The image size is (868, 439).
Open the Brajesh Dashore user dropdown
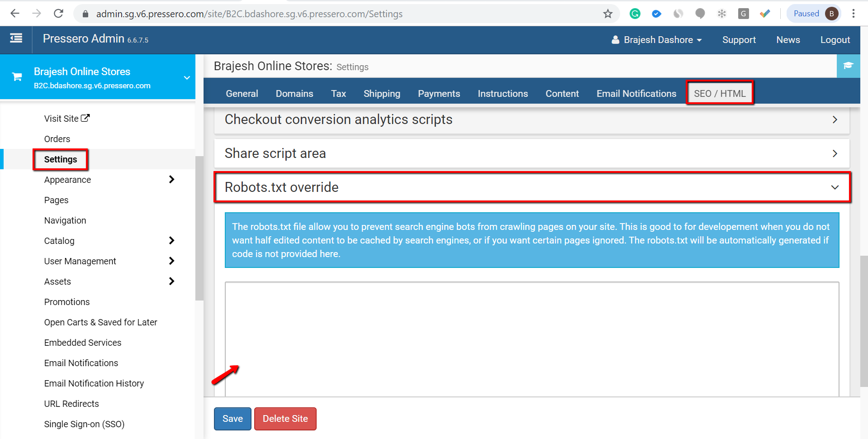coord(656,40)
